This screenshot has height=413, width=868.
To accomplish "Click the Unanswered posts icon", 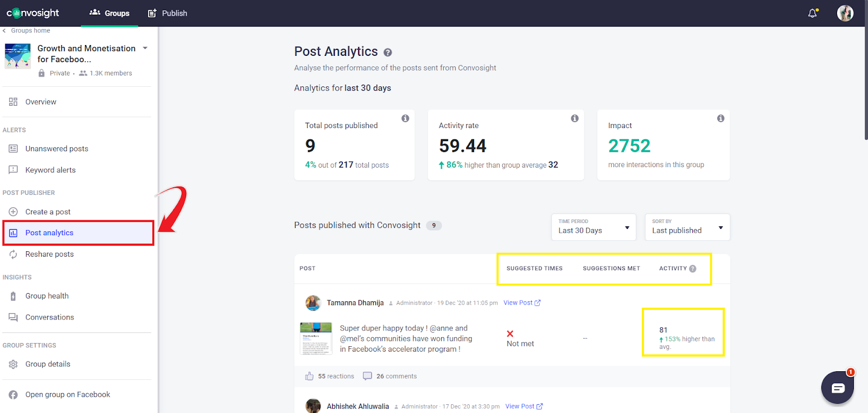I will (13, 148).
